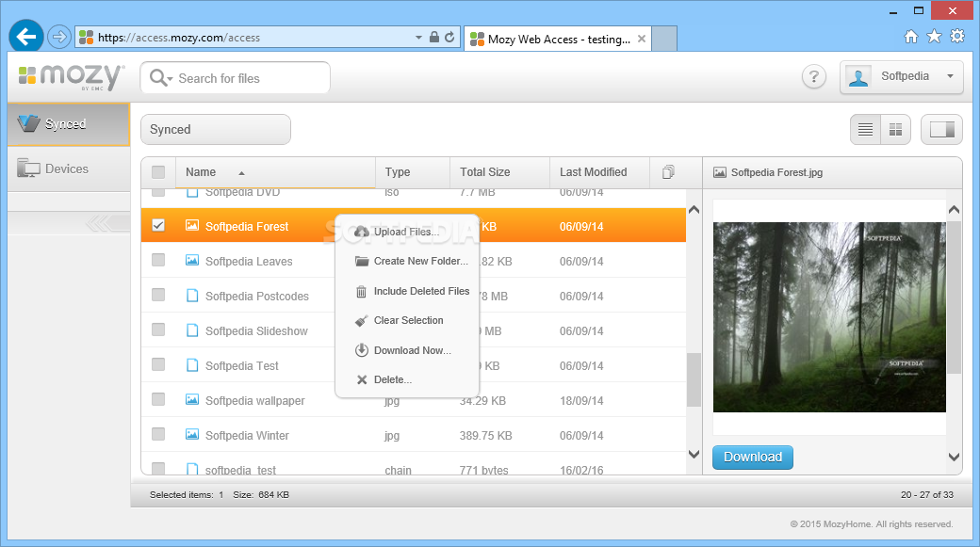Image resolution: width=980 pixels, height=547 pixels.
Task: Choose Delete from context menu
Action: (x=407, y=379)
